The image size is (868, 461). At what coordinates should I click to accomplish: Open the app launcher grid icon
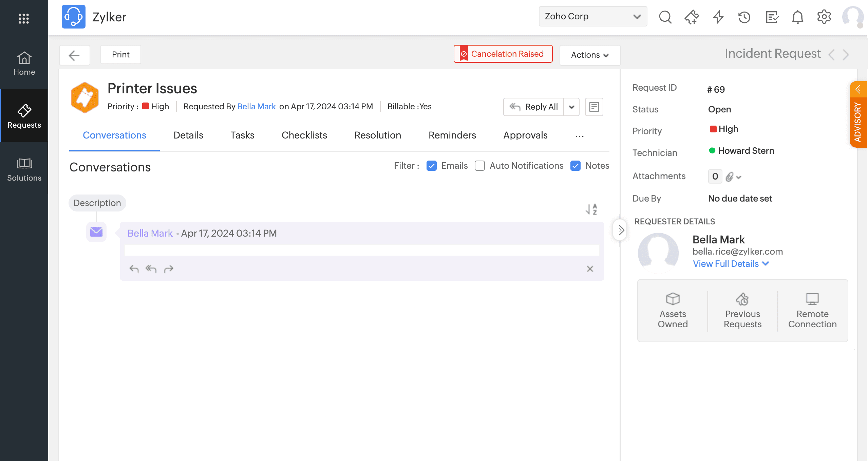(24, 19)
